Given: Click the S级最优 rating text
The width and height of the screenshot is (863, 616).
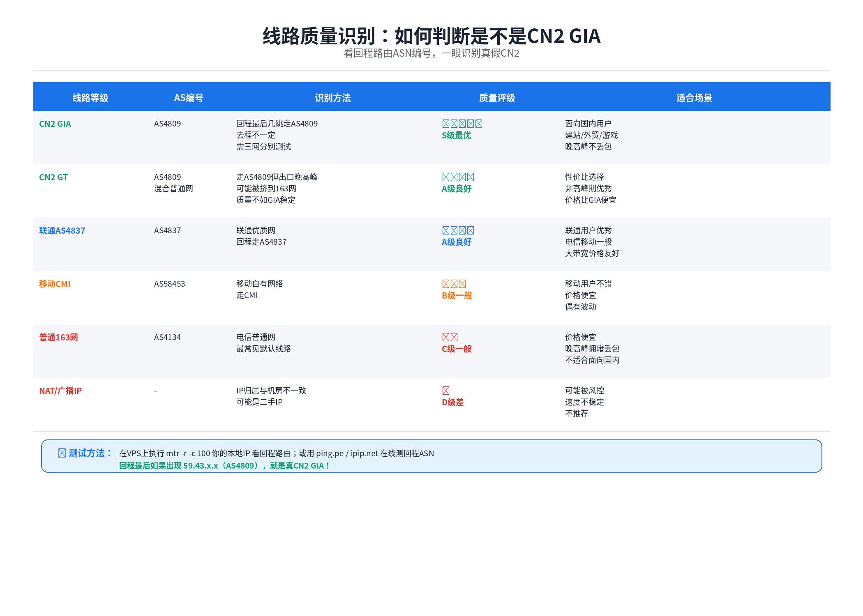Looking at the screenshot, I should pyautogui.click(x=456, y=135).
